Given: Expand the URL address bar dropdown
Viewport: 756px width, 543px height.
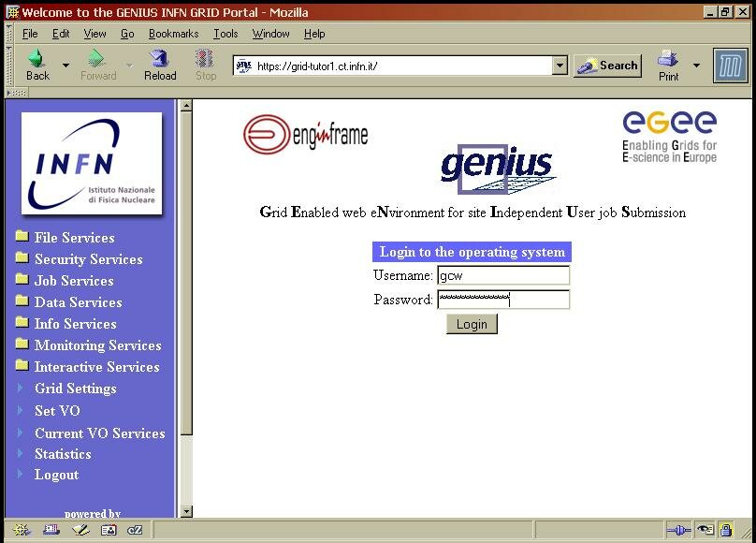Looking at the screenshot, I should [560, 66].
